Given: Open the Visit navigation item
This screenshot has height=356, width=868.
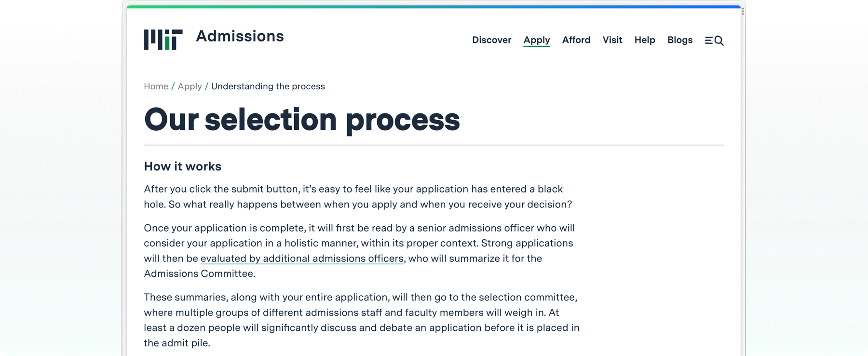Looking at the screenshot, I should [x=612, y=40].
